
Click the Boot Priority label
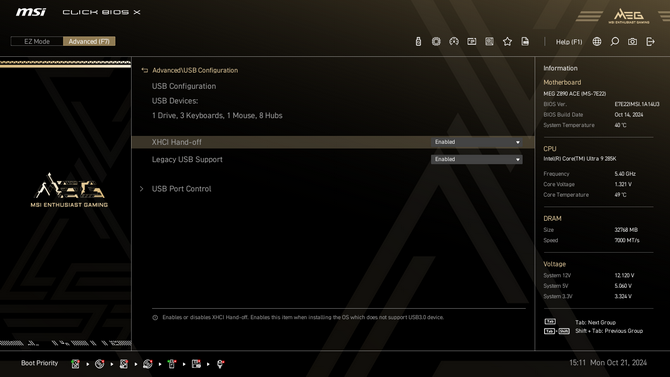pos(39,363)
